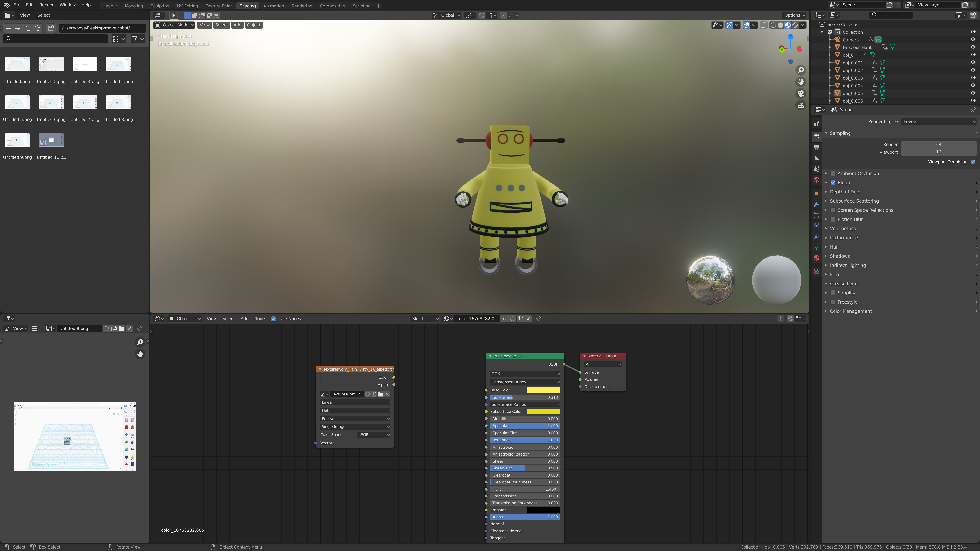Click the camera view icon in viewport
Image resolution: width=980 pixels, height=551 pixels.
click(801, 94)
